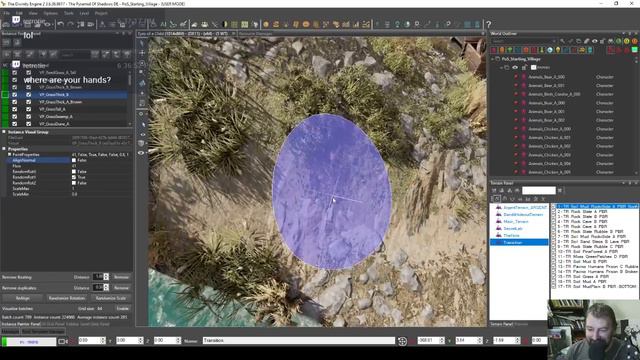The height and width of the screenshot is (360, 640).
Task: Select the pointer tool in viewport sidebar
Action: click(x=142, y=43)
